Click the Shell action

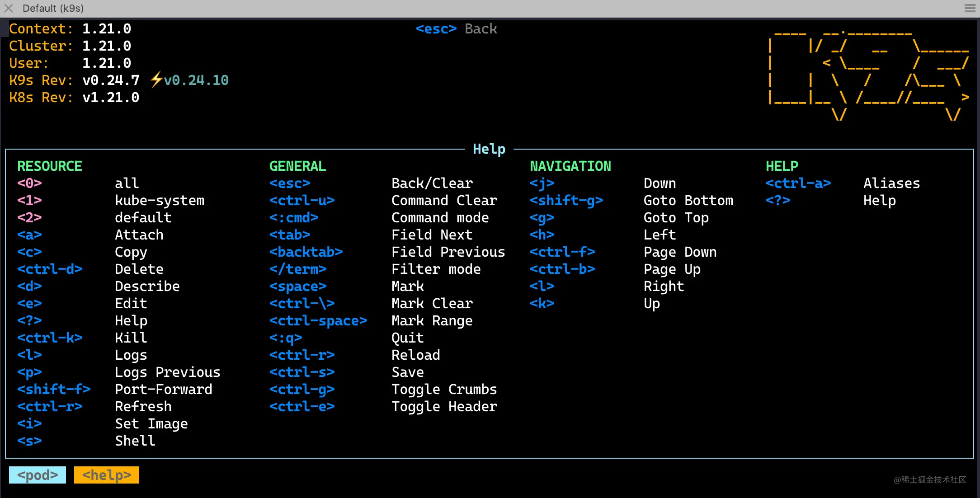tap(135, 441)
